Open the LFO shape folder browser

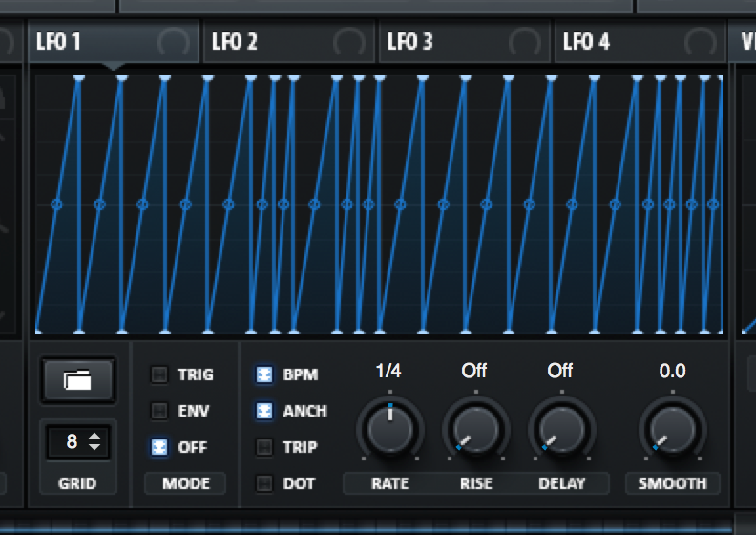(78, 380)
